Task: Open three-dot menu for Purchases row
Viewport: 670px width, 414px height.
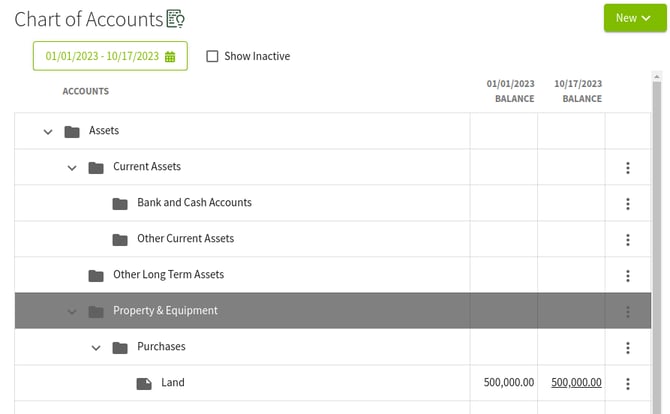Action: click(627, 348)
